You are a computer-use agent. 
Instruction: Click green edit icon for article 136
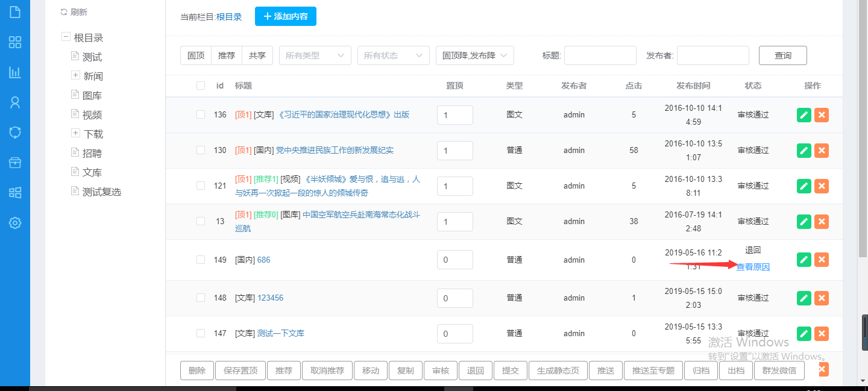pyautogui.click(x=804, y=115)
